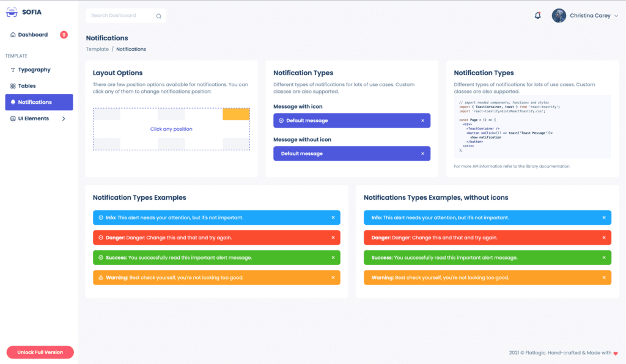Click Christina Carey's avatar
This screenshot has height=364, width=626.
click(x=559, y=15)
